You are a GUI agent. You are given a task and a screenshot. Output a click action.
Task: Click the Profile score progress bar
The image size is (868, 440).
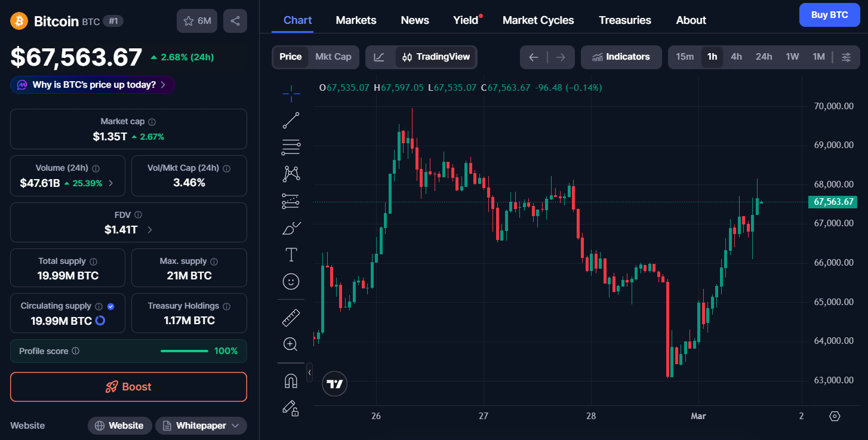(x=184, y=351)
